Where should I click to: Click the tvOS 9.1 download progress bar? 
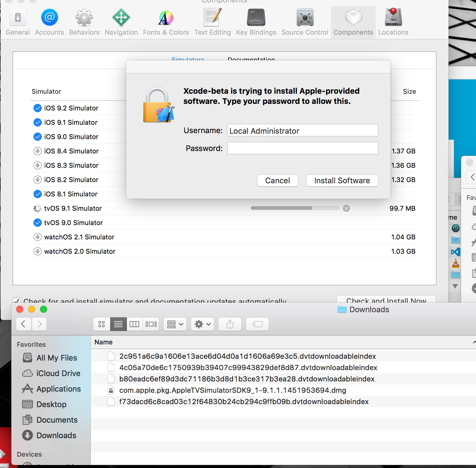(295, 208)
